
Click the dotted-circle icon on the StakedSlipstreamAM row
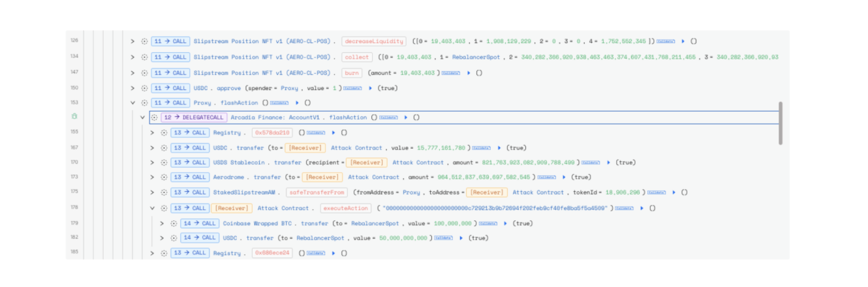164,192
